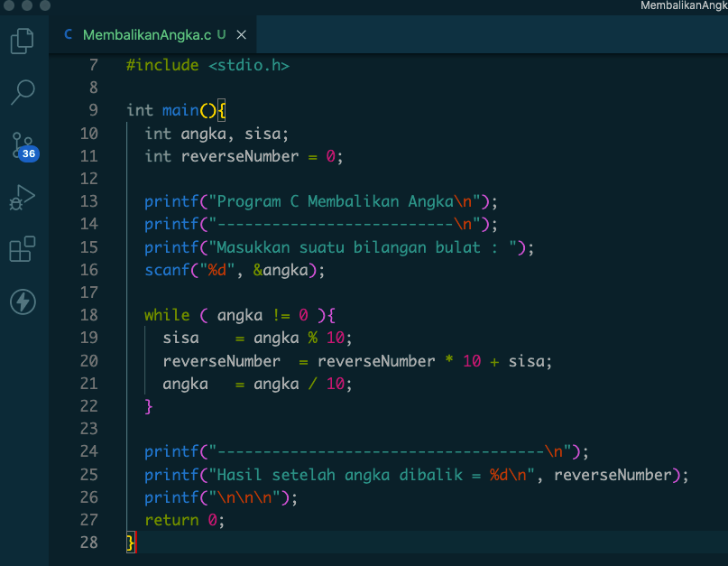Click the closing brace on line 28
The height and width of the screenshot is (566, 728).
[131, 543]
